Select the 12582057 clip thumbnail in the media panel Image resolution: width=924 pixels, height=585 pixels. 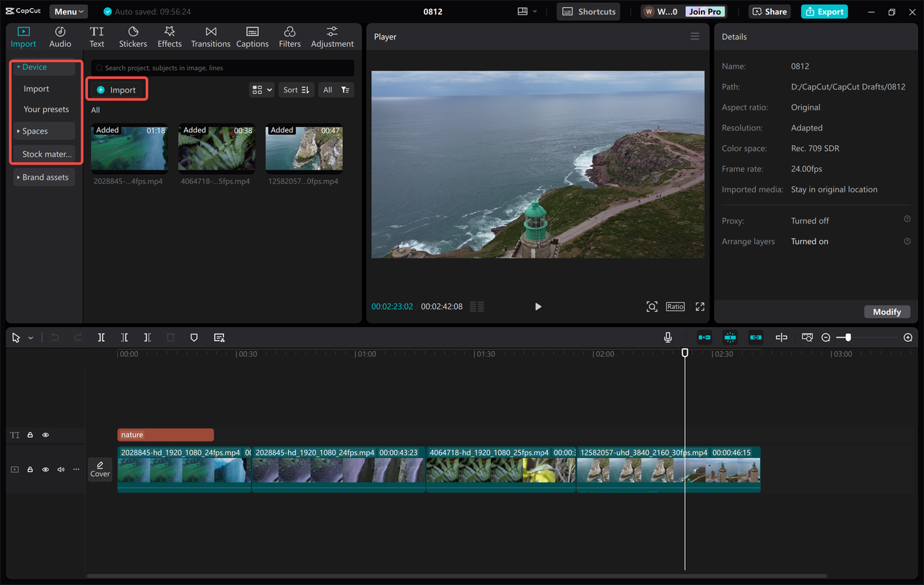point(304,149)
